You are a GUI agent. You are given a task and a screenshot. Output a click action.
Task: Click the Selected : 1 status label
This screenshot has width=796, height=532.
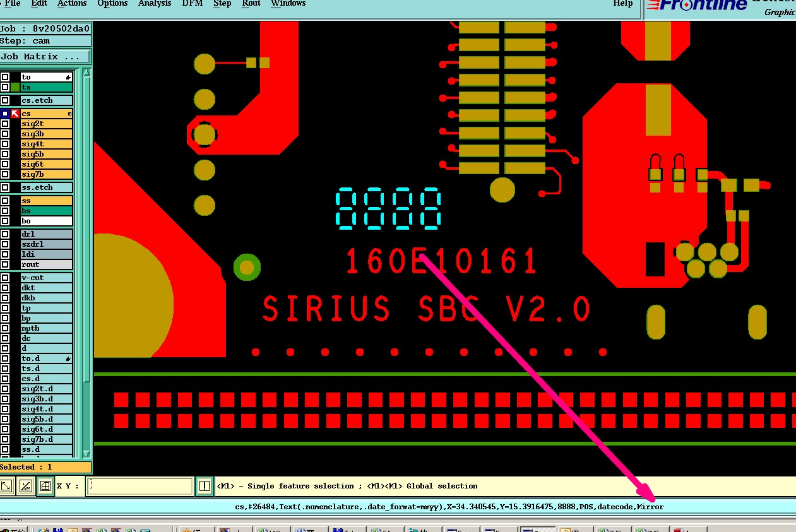pos(45,467)
